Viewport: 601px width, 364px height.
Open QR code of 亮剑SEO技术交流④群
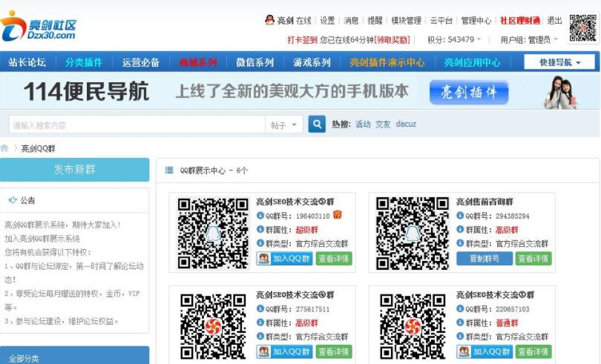coord(213,233)
